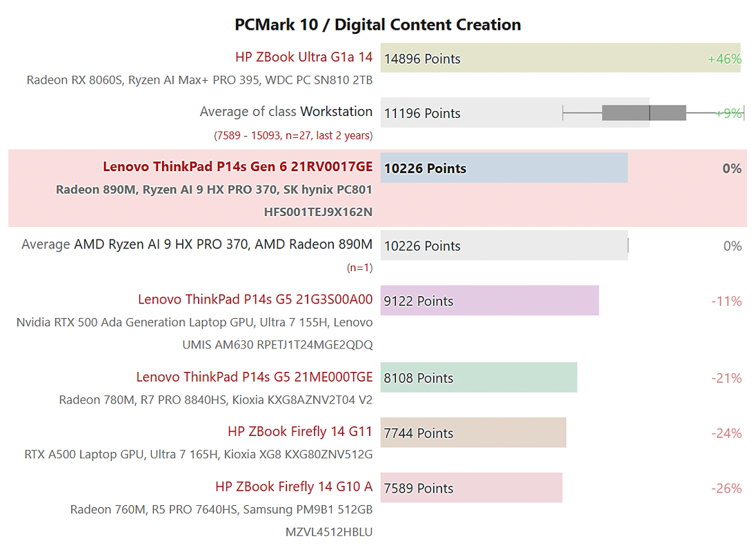Click the 7589 - 15093, n=27 range note
The width and height of the screenshot is (756, 552).
pos(293,135)
